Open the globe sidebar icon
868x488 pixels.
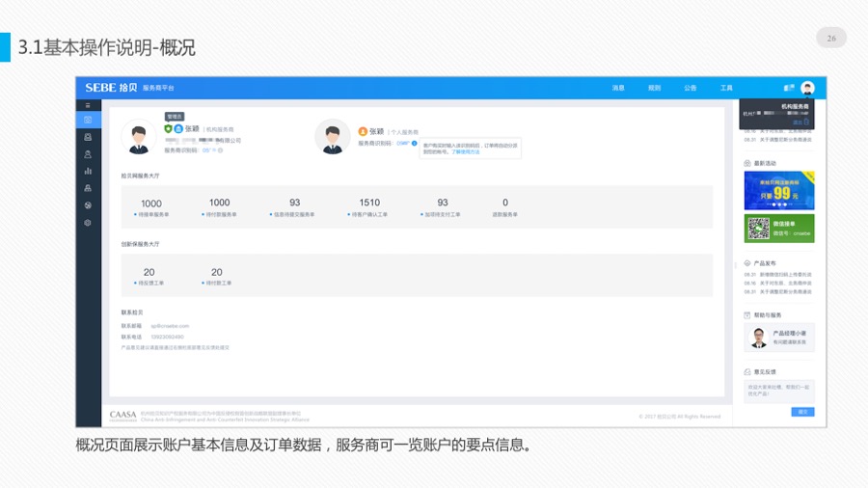coord(88,205)
